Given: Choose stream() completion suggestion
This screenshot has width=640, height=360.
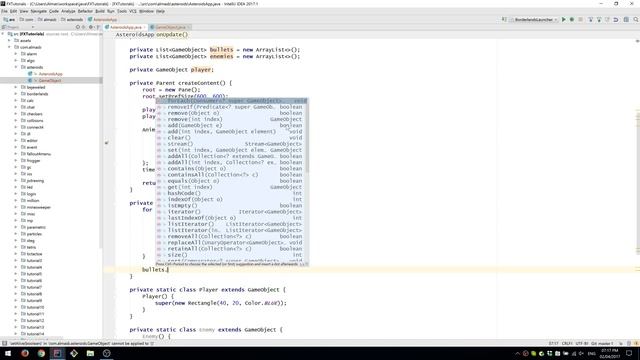Looking at the screenshot, I should point(231,144).
